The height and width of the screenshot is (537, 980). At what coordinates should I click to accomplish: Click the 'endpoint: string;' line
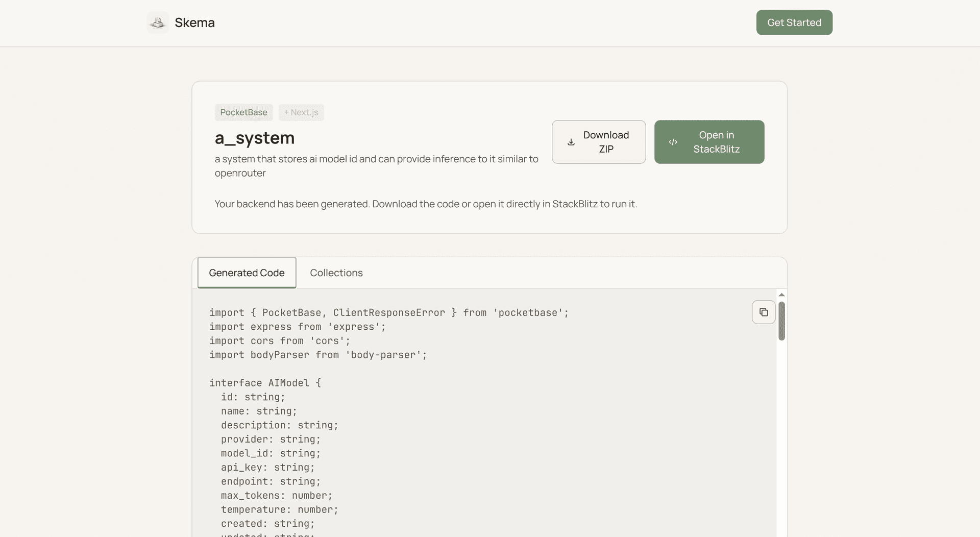coord(271,481)
